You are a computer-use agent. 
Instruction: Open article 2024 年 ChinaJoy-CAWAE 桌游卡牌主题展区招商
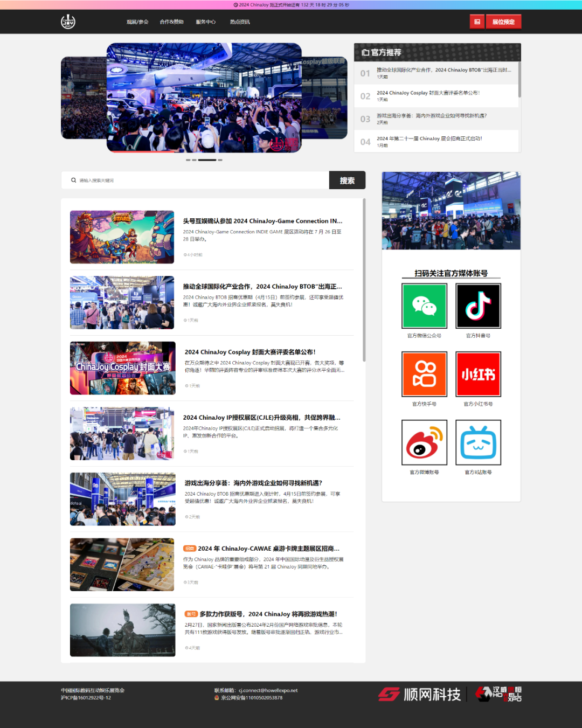tap(269, 549)
